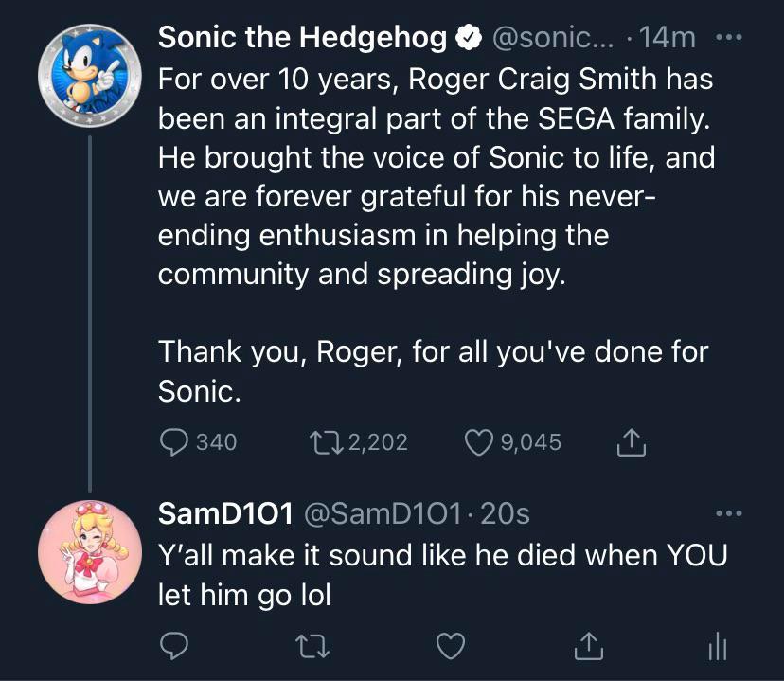
Task: Toggle the like heart on SamD1O1's reply
Action: (x=452, y=646)
